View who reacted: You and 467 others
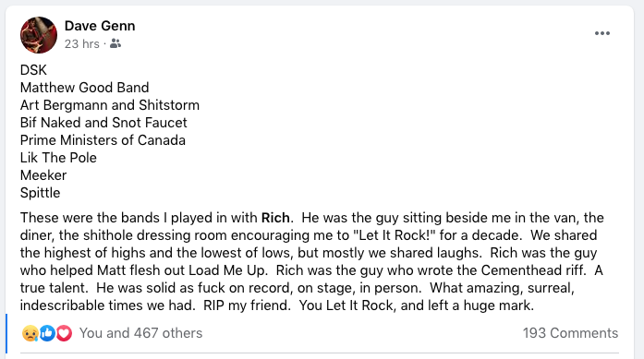The width and height of the screenshot is (644, 359). (x=140, y=333)
